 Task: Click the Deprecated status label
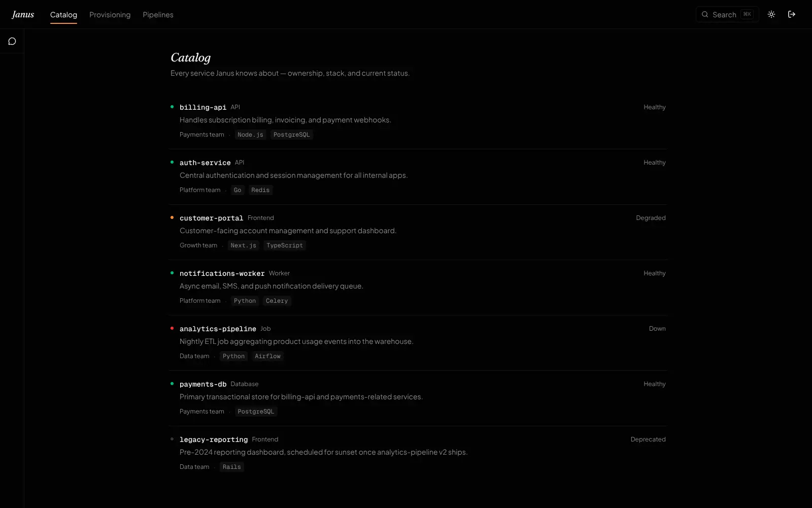tap(648, 439)
